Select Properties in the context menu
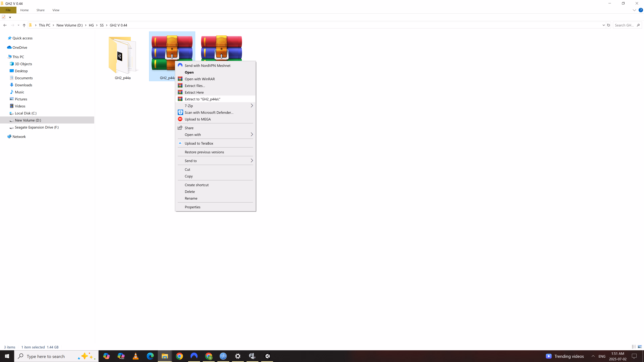The image size is (644, 362). point(192,207)
